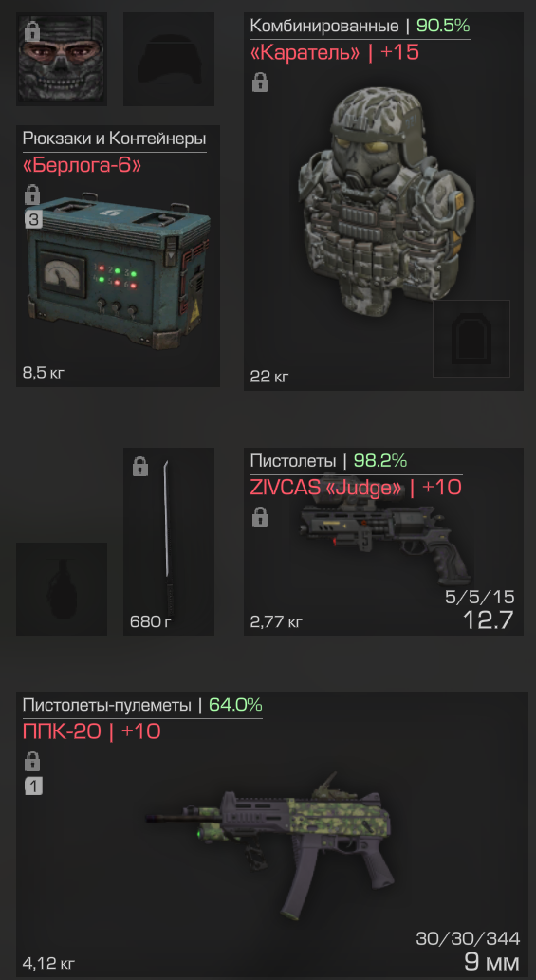This screenshot has width=536, height=980.
Task: Select the ZIVCAS Judge revolver image
Action: [385, 533]
